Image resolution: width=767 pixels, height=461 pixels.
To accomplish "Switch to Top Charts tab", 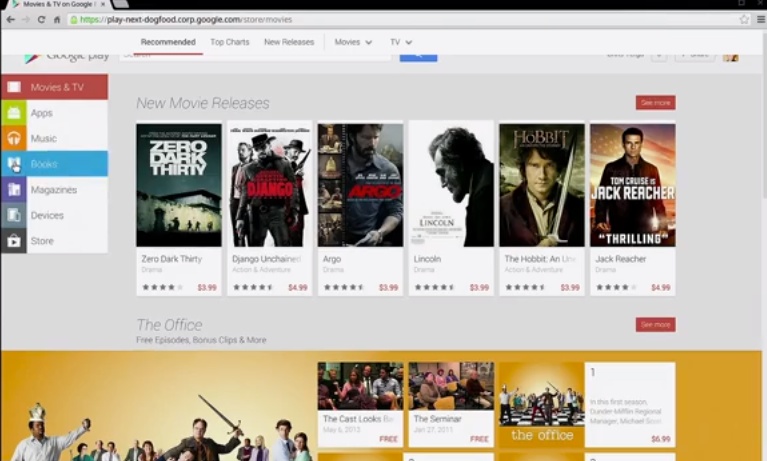I will [230, 42].
